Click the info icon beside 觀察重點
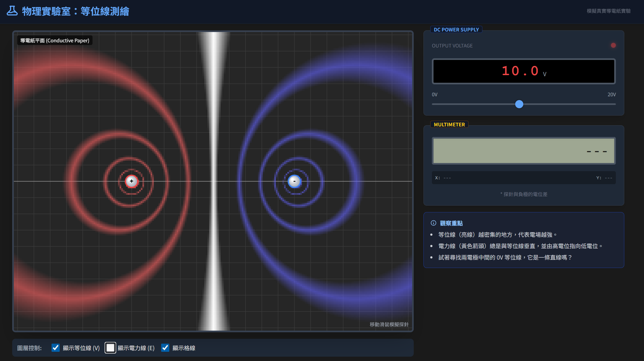The image size is (644, 361). point(433,223)
